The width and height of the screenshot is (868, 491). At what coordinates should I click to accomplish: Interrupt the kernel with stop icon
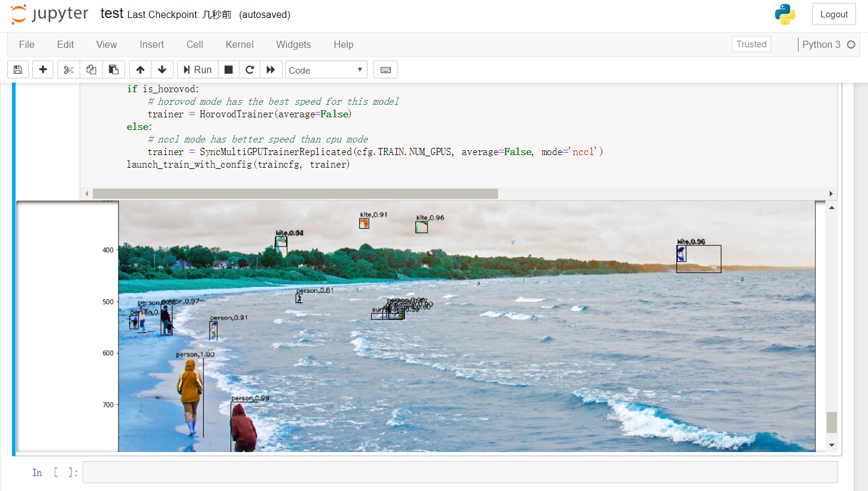(228, 69)
